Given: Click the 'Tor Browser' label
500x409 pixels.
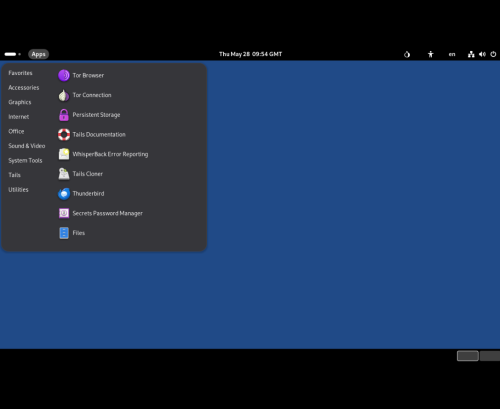Looking at the screenshot, I should pos(88,75).
